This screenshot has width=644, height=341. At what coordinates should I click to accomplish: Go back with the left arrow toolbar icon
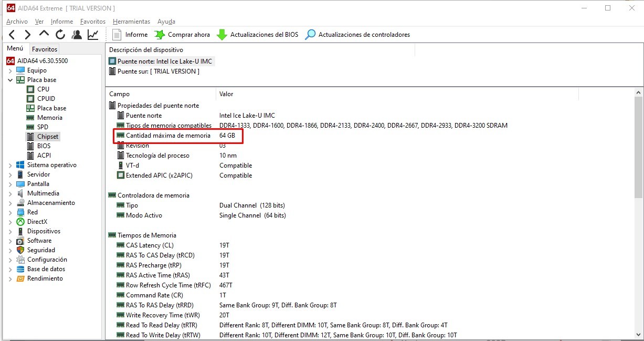(12, 35)
